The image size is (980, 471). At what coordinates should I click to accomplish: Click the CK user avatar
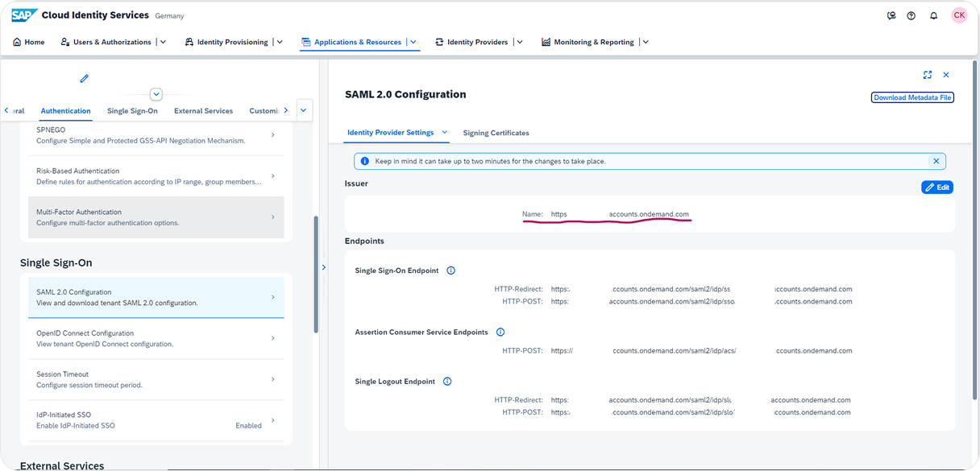pyautogui.click(x=958, y=15)
